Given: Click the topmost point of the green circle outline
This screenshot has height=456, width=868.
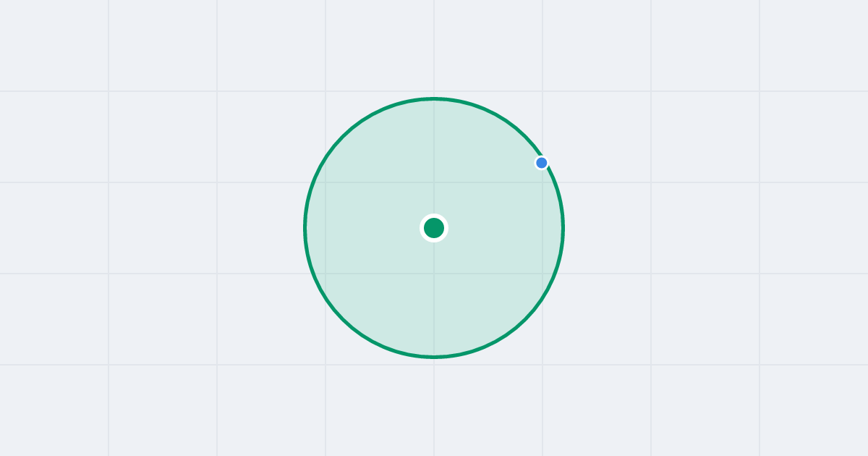Looking at the screenshot, I should [x=434, y=98].
